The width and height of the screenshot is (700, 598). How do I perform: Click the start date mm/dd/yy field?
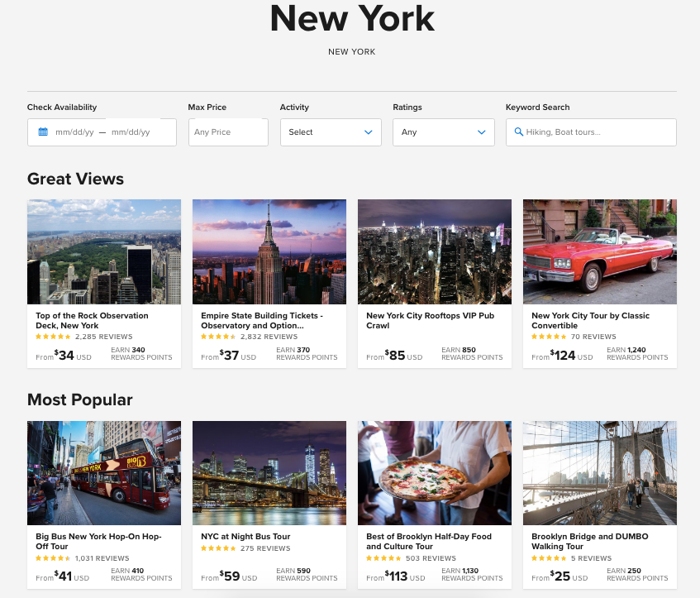pyautogui.click(x=74, y=132)
